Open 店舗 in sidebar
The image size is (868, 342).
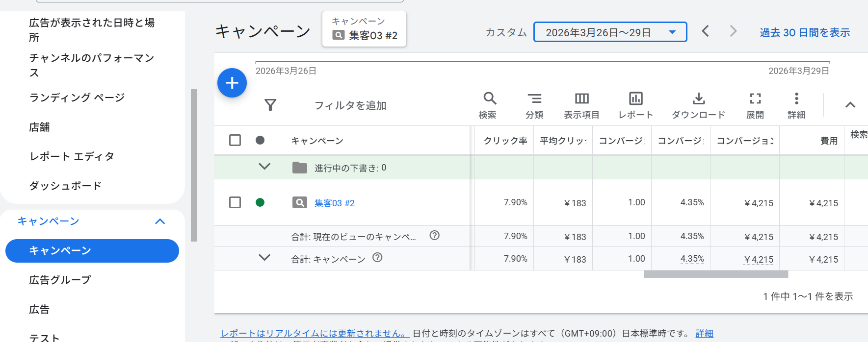pyautogui.click(x=39, y=127)
